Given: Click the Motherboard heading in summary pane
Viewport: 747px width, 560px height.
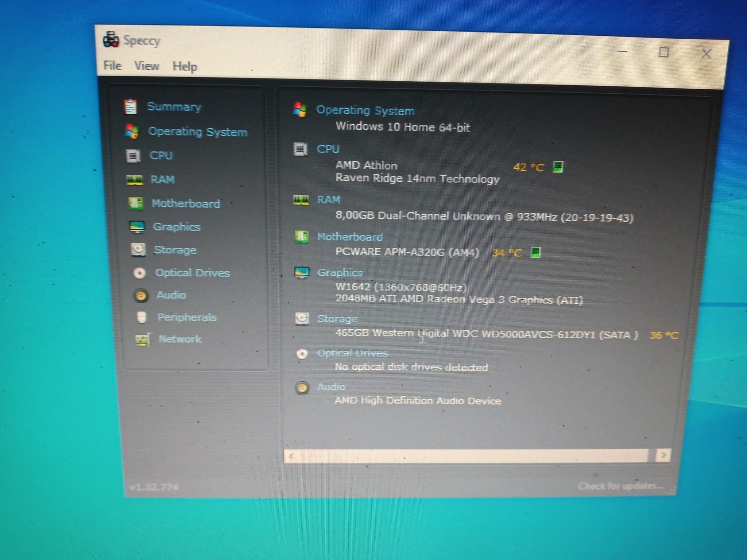Looking at the screenshot, I should 350,237.
